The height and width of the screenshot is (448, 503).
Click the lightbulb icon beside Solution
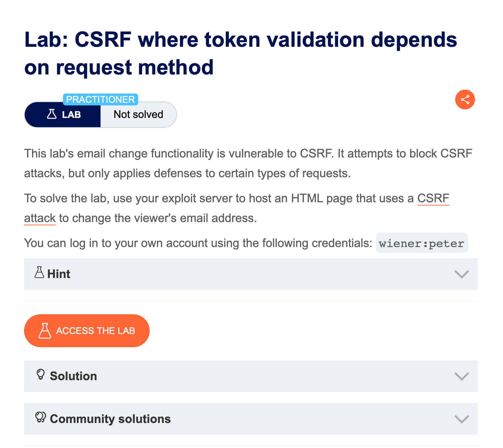click(41, 375)
